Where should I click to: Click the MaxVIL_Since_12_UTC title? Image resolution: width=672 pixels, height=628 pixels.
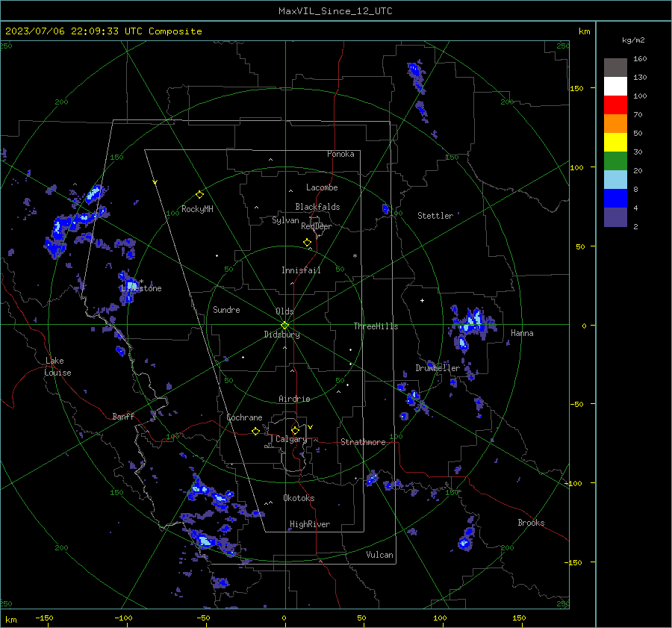pos(335,11)
